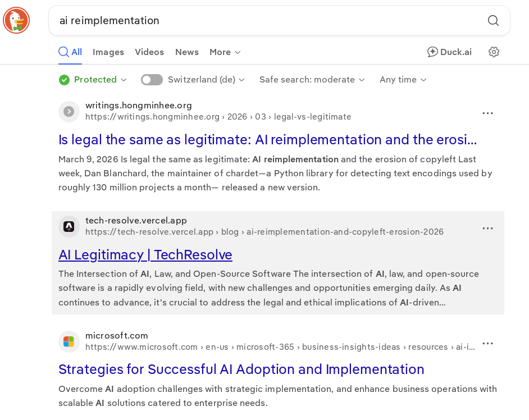Toggle the Switzerland region switch
529x420 pixels.
click(x=152, y=80)
